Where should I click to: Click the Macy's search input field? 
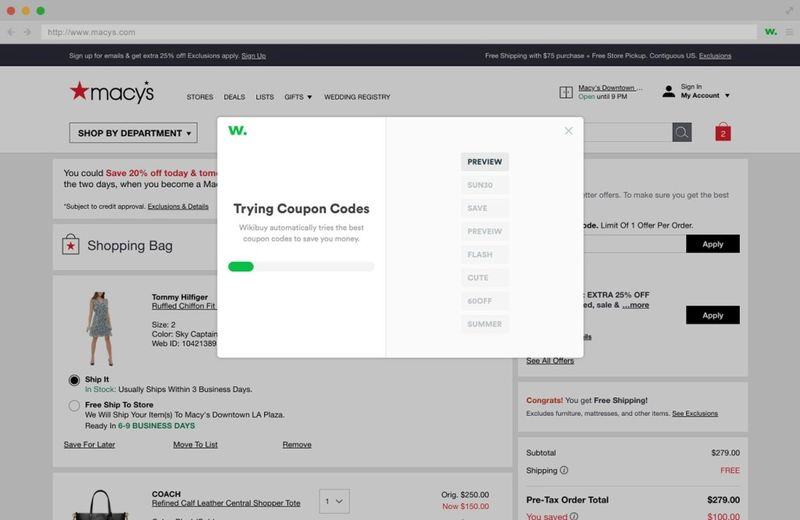[628, 133]
